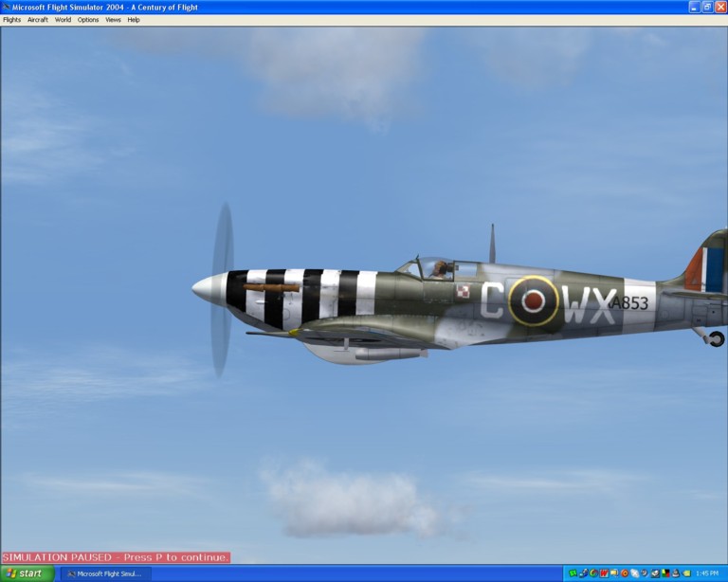Open the Flights menu

click(11, 20)
